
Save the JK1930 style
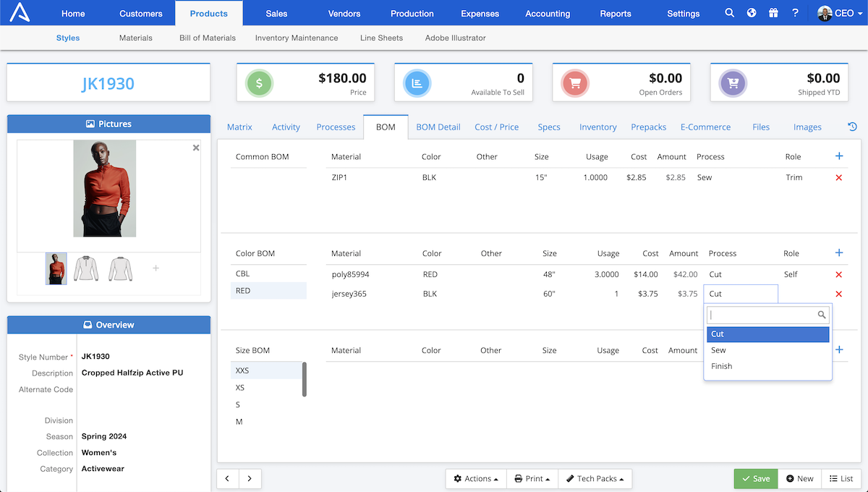click(x=755, y=478)
